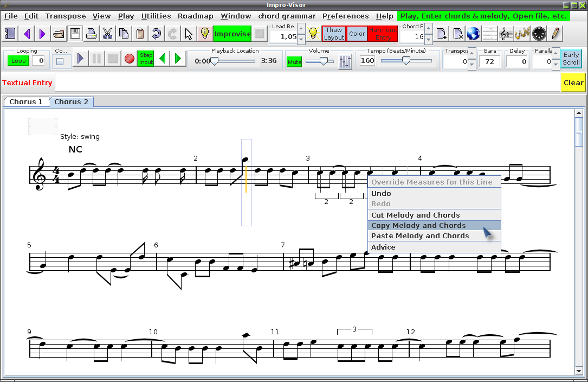
Task: Click the Tempo slider handle
Action: [406, 61]
